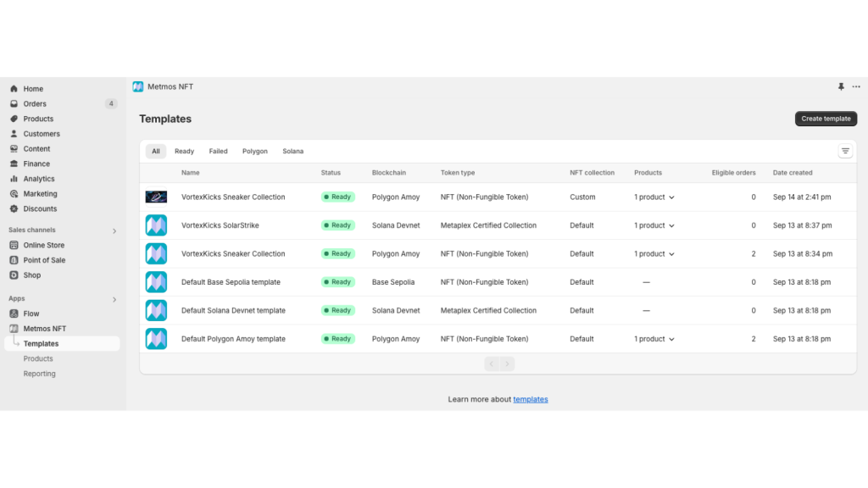Click the Metmos NFT logo in header
Screen dimensions: 868x488
138,86
